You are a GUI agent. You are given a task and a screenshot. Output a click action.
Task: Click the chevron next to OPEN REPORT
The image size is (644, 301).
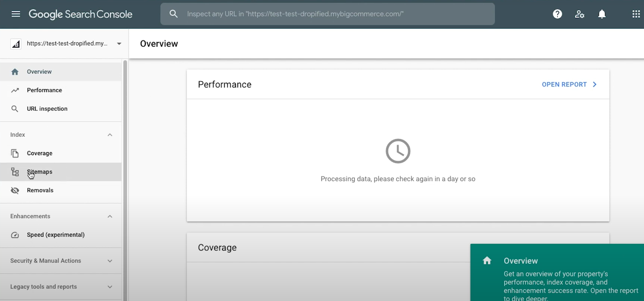tap(595, 84)
